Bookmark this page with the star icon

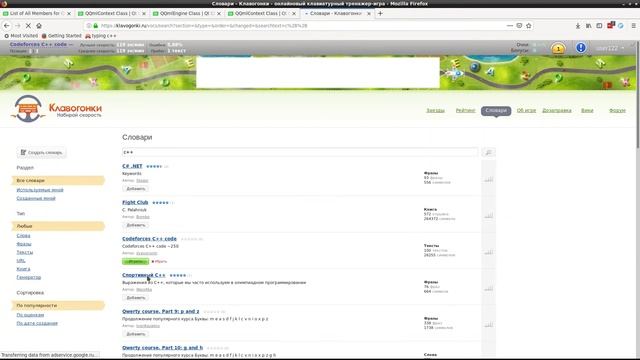pyautogui.click(x=529, y=25)
